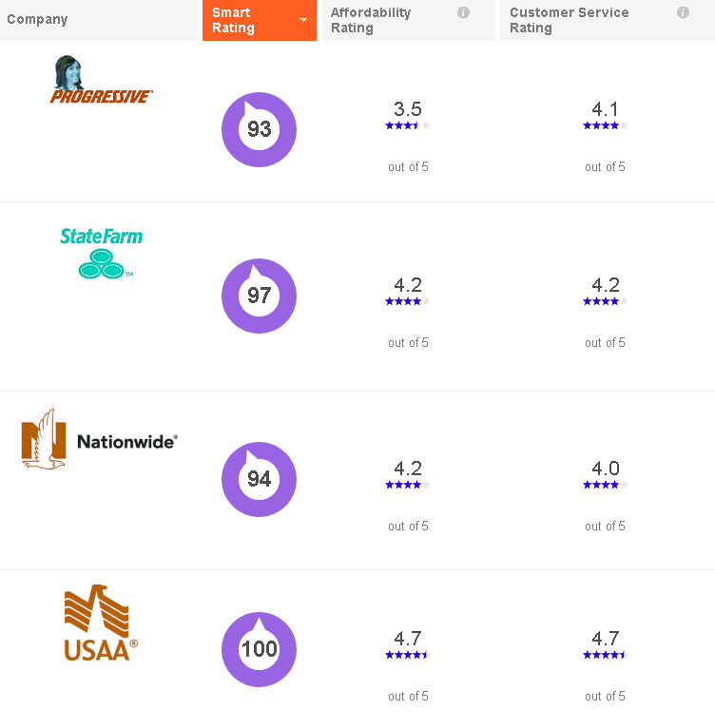The width and height of the screenshot is (715, 728).
Task: Click Progressive's 3.5 affordability star rating
Action: (408, 125)
